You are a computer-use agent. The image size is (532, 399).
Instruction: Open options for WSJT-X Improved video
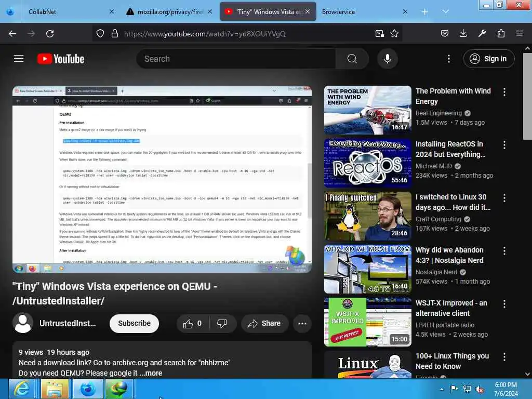tap(504, 303)
